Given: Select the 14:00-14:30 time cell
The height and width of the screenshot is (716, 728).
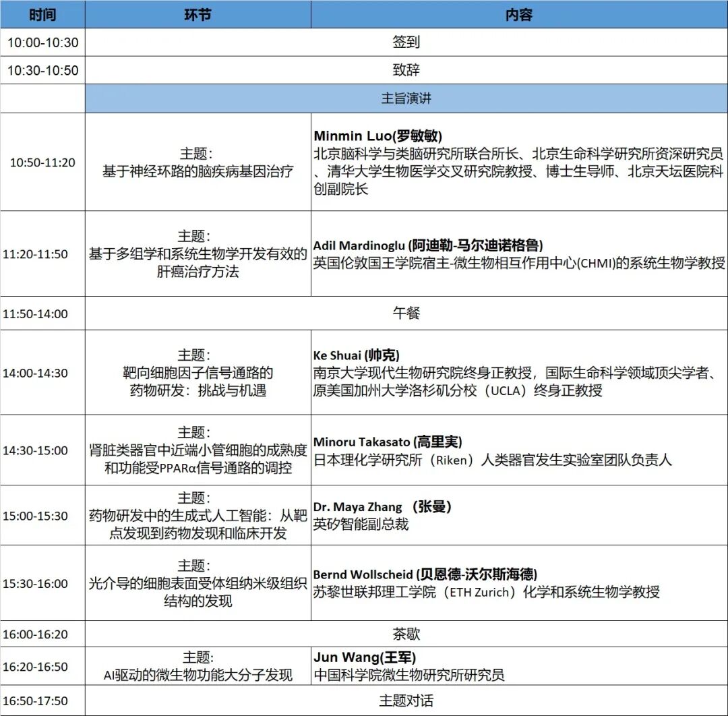Looking at the screenshot, I should [42, 373].
